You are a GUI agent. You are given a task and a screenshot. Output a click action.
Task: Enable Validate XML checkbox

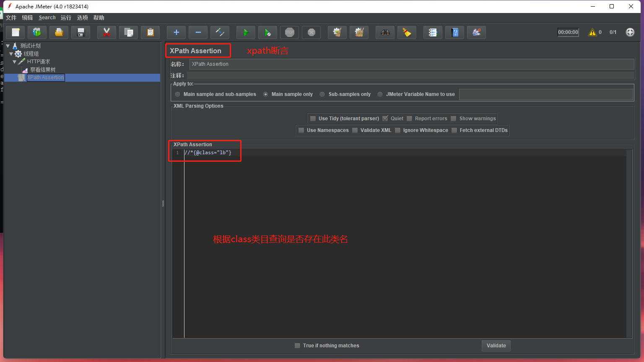(x=355, y=130)
